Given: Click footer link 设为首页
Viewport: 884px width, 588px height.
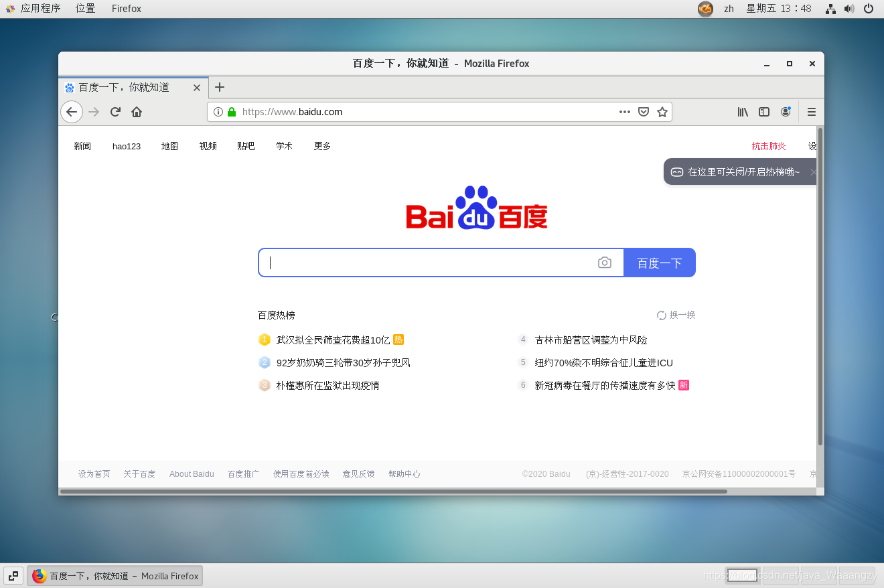Looking at the screenshot, I should pyautogui.click(x=94, y=473).
